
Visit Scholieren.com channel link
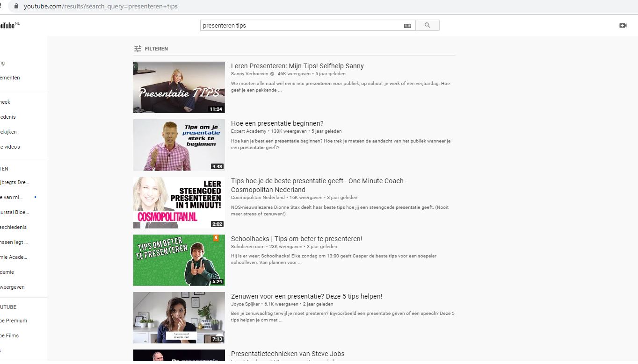point(248,246)
